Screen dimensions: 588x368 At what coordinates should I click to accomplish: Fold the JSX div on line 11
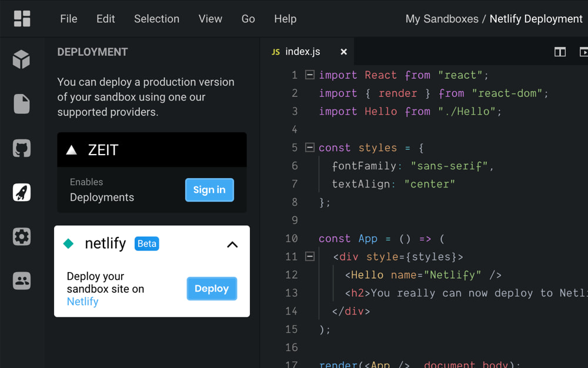pos(309,256)
